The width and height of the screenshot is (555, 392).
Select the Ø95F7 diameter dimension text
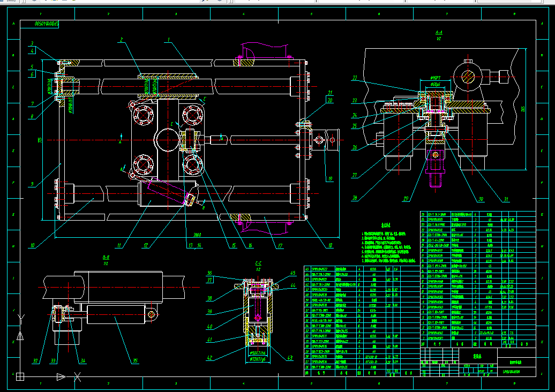coord(436,78)
